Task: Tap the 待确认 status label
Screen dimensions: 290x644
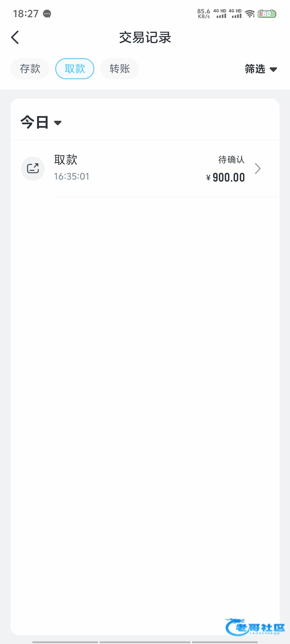Action: click(231, 160)
